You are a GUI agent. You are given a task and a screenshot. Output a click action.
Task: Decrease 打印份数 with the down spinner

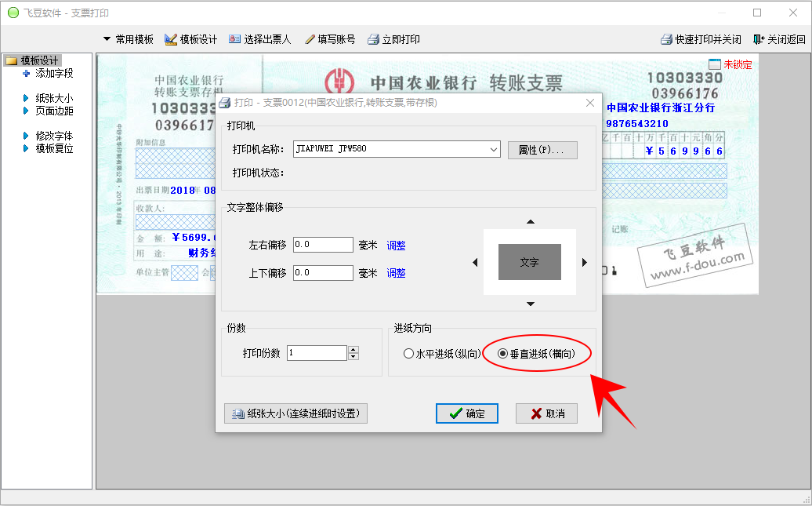tap(353, 357)
